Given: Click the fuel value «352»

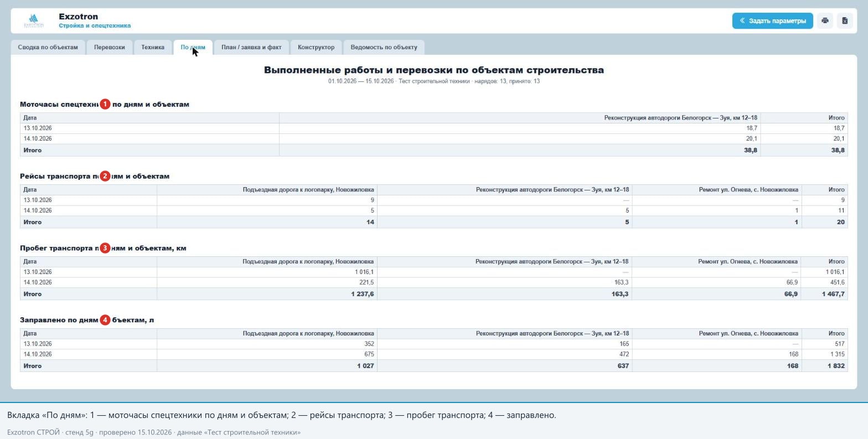Looking at the screenshot, I should [x=369, y=344].
